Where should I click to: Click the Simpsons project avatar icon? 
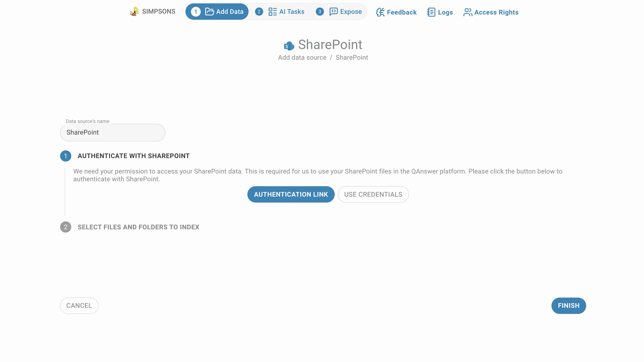134,12
